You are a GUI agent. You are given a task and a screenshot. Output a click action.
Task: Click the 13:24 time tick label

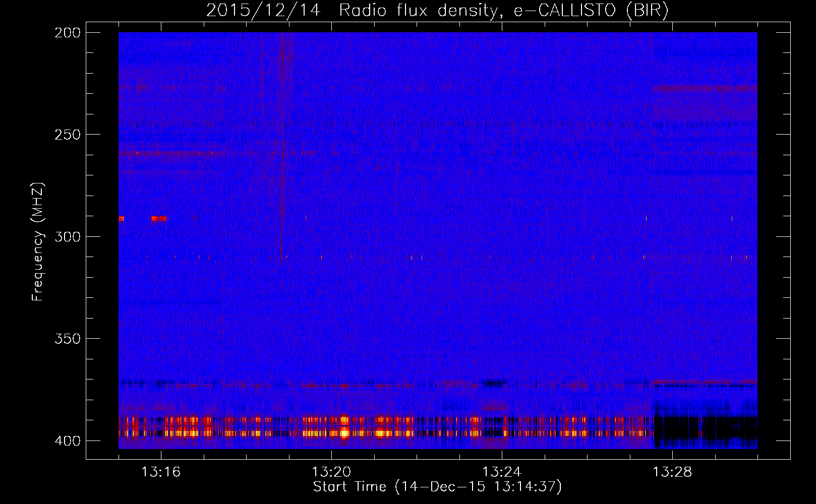[502, 472]
